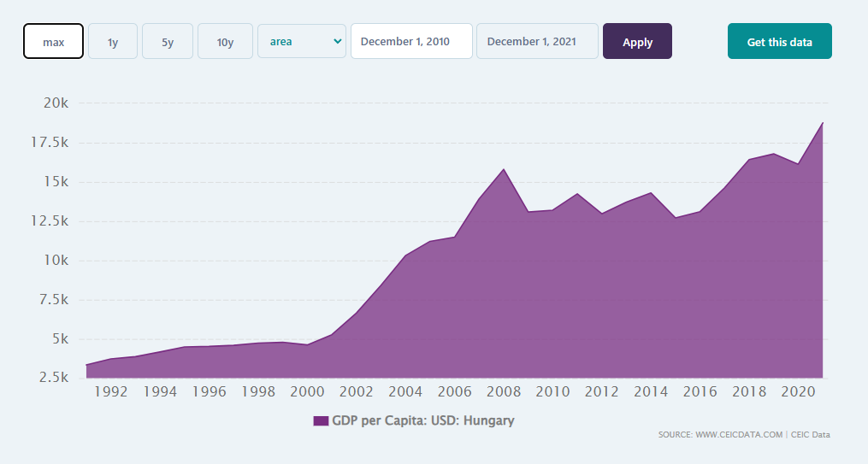Click the 10k y-axis label
This screenshot has width=868, height=464.
pos(55,260)
